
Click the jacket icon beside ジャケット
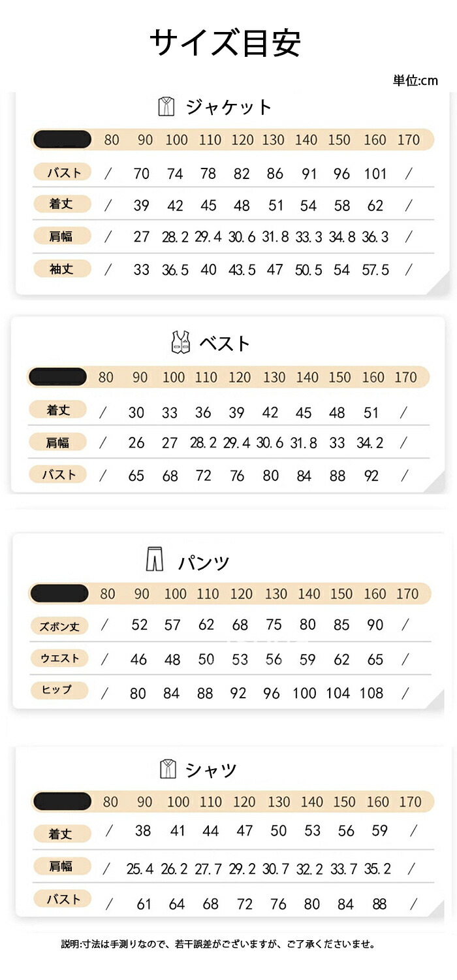click(x=166, y=106)
